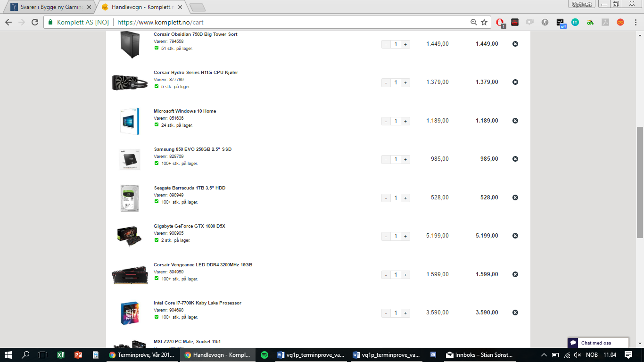Screen dimensions: 644x362
Task: Open the zoom magnifier icon in address bar
Action: (x=473, y=22)
